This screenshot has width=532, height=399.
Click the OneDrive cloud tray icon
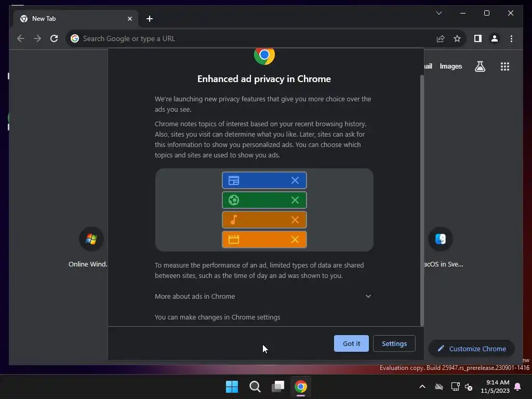(439, 387)
